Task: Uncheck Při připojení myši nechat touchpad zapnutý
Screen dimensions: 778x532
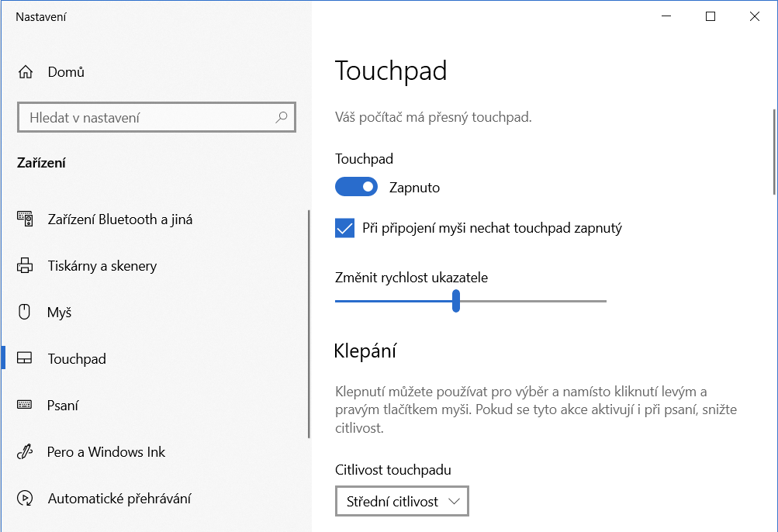Action: click(x=344, y=228)
